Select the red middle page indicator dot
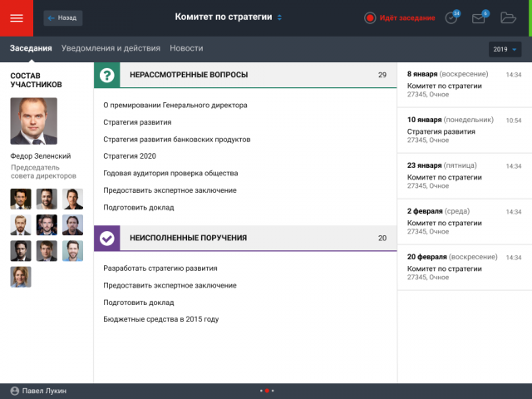Viewport: 532px width, 399px height. pos(267,391)
